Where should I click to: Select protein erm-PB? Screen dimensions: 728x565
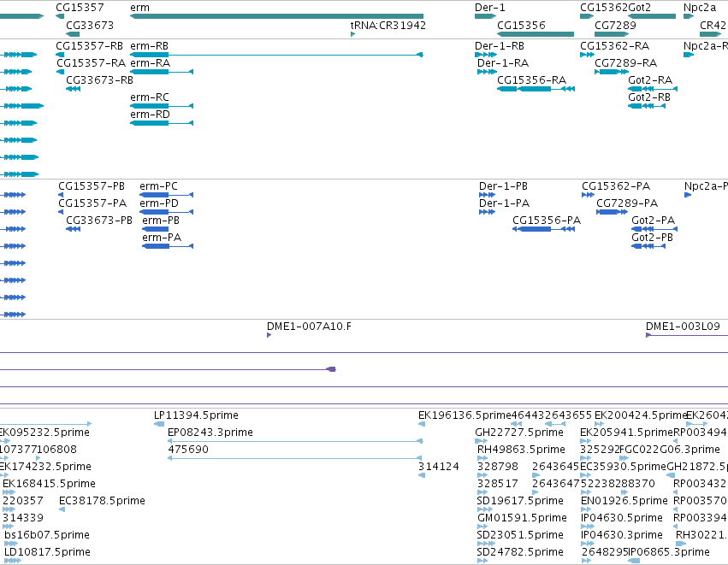[x=161, y=221]
